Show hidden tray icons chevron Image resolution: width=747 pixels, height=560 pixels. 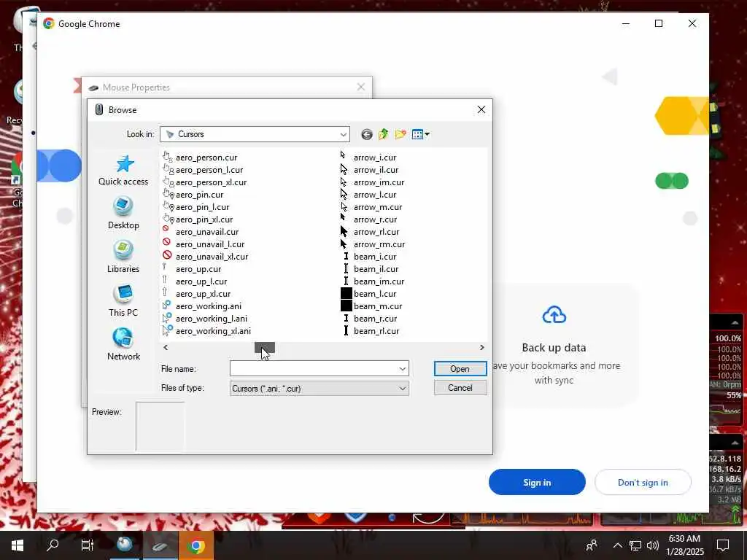coord(617,545)
